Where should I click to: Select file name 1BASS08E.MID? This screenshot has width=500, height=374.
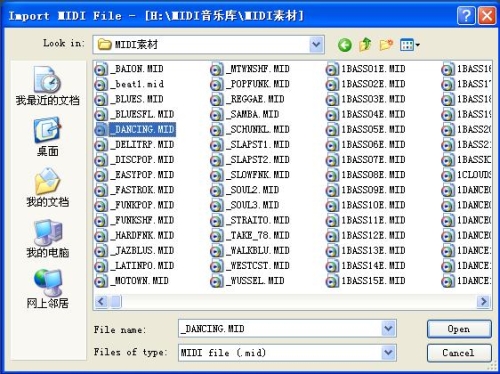click(x=373, y=175)
